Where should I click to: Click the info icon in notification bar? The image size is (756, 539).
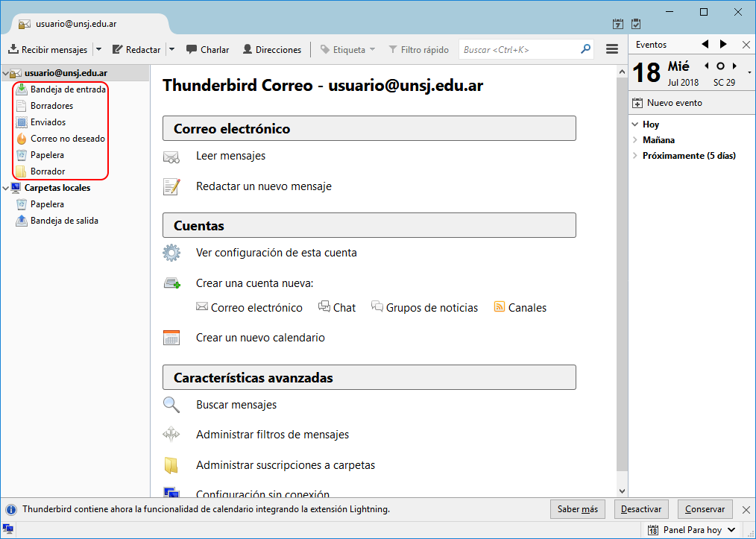[x=11, y=510]
